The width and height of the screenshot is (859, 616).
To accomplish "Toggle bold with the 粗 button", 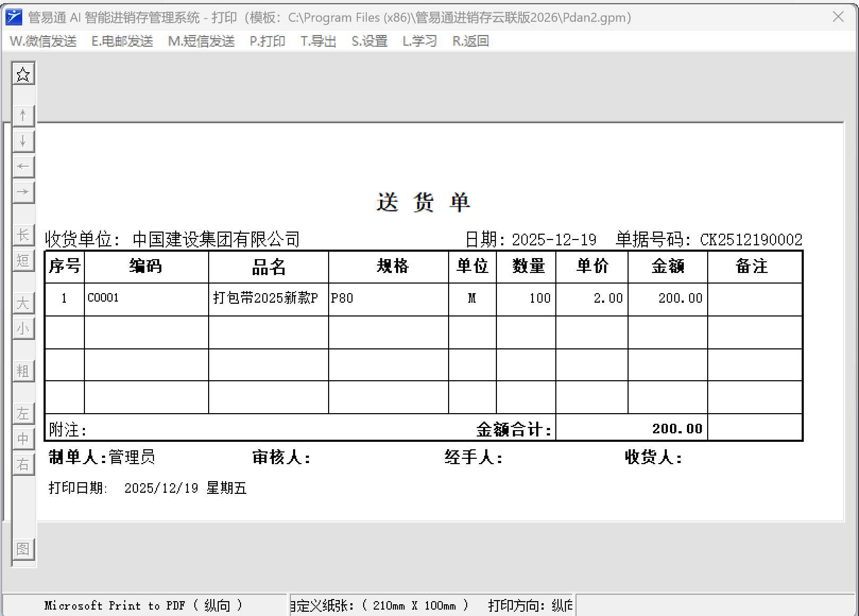I will (x=23, y=371).
